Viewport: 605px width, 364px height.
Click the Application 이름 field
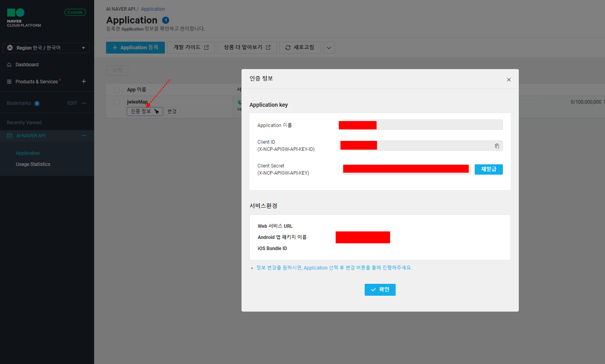tap(422, 125)
